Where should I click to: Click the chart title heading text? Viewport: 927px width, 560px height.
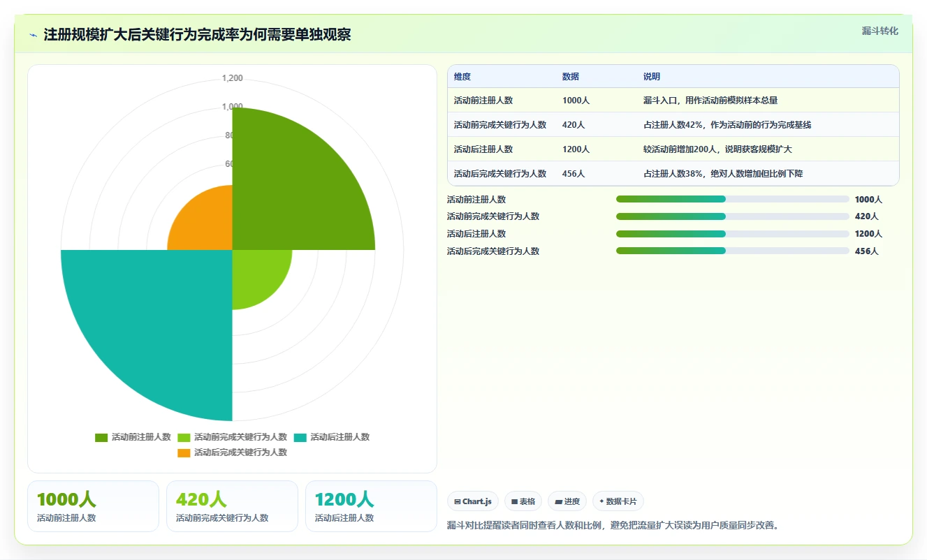click(x=198, y=35)
